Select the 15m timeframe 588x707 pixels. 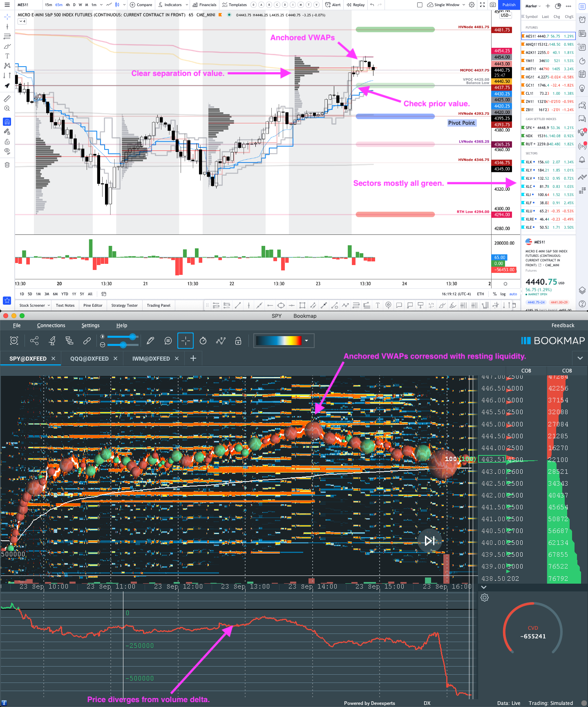coord(49,5)
